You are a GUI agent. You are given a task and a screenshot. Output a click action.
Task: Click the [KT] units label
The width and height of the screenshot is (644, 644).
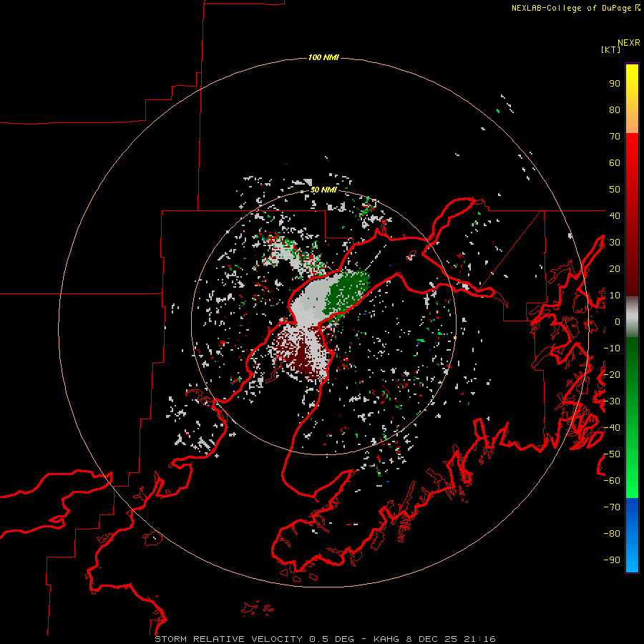[x=611, y=49]
